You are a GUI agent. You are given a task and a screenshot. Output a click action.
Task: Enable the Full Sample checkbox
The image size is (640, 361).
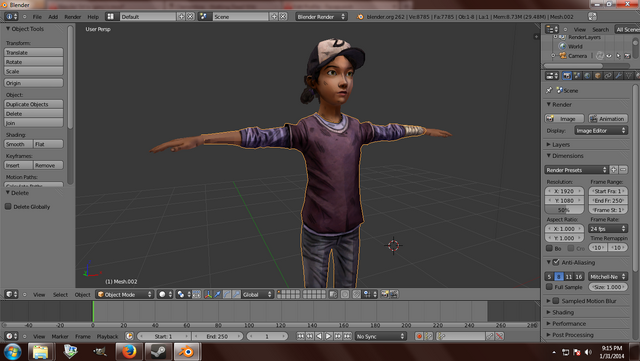549,287
